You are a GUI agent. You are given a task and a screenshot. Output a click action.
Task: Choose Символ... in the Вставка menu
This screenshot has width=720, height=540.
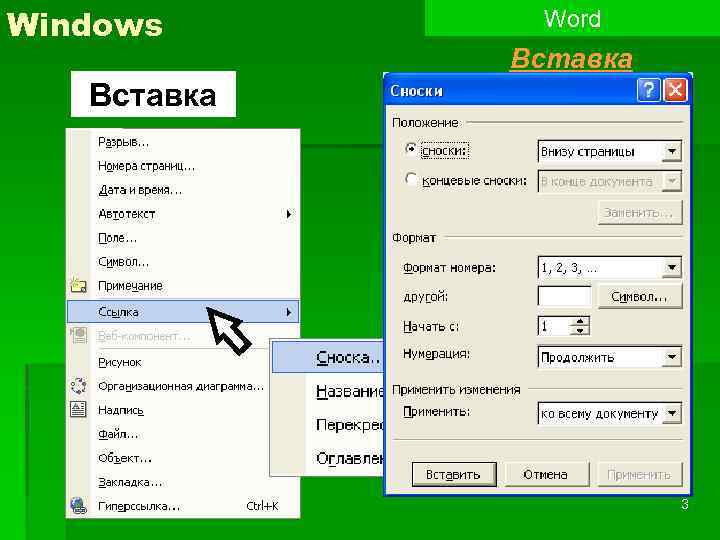[183, 262]
